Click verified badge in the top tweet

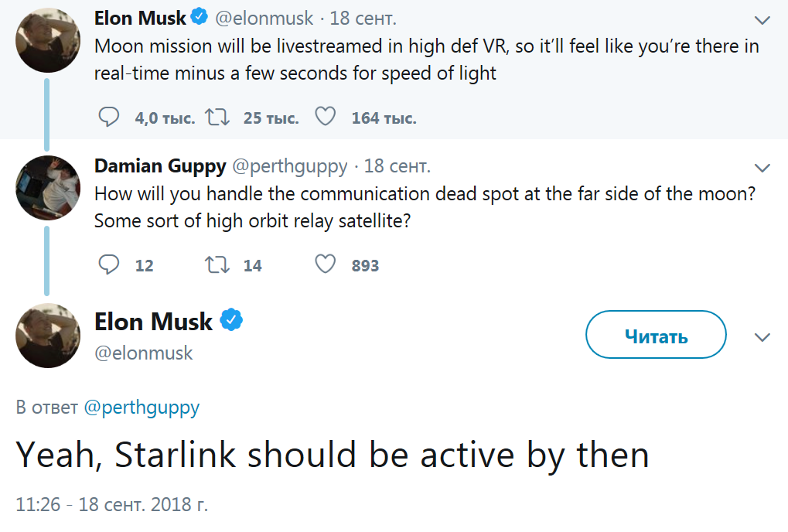coord(200,17)
